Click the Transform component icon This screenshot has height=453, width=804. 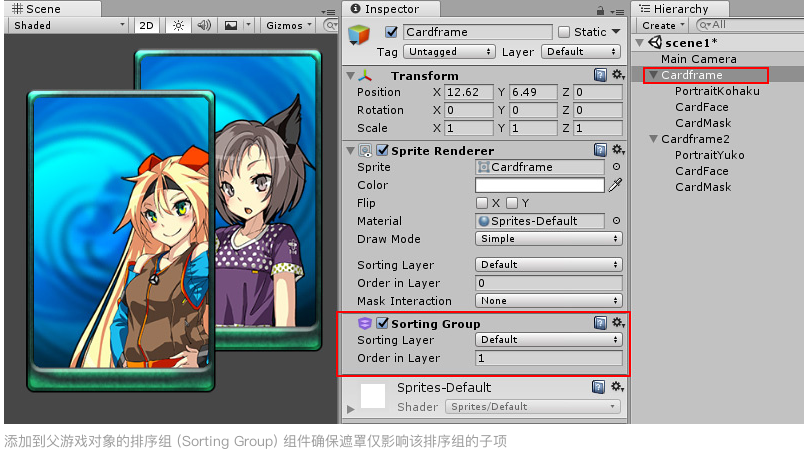tap(365, 76)
